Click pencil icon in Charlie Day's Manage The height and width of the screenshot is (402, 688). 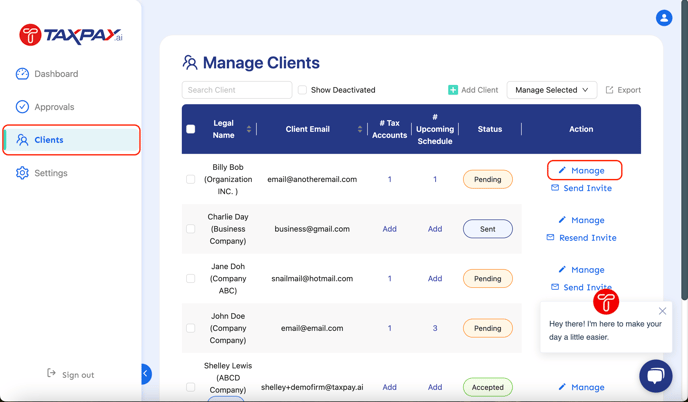(562, 220)
